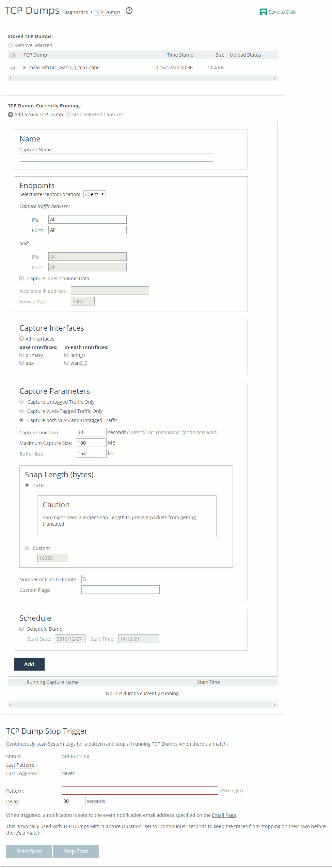Click the Capture Name input field
This screenshot has height=868, width=332.
[x=116, y=157]
